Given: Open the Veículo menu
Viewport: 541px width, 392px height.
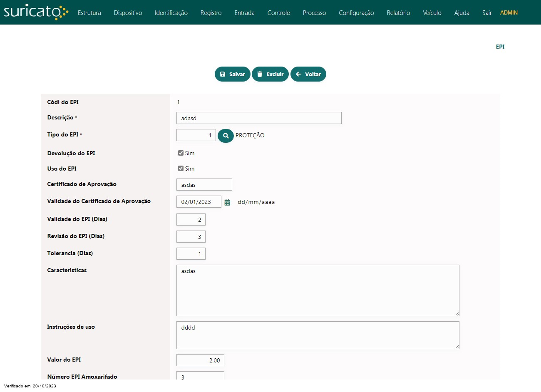Looking at the screenshot, I should click(432, 13).
